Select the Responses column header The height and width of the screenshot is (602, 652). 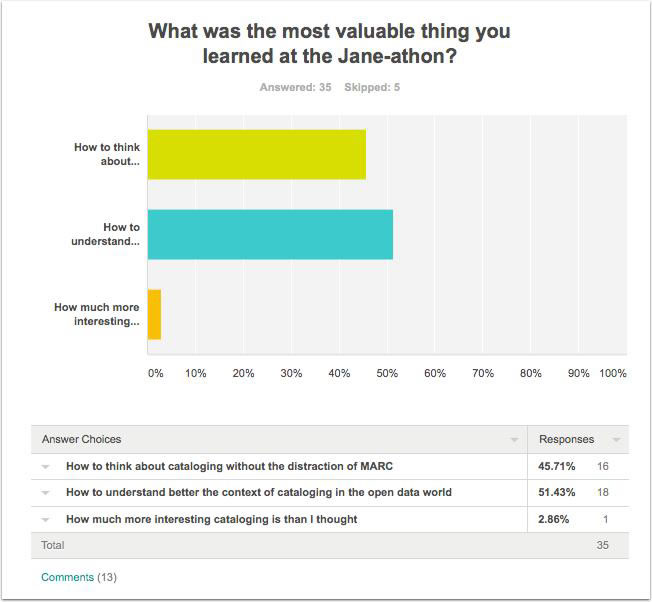click(x=566, y=439)
